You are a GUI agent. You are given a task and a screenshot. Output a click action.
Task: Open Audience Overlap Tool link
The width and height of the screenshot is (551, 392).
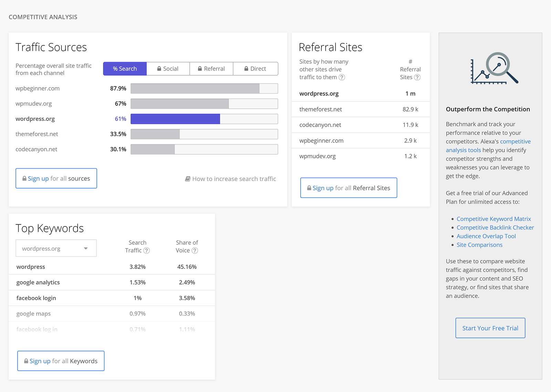pos(486,236)
